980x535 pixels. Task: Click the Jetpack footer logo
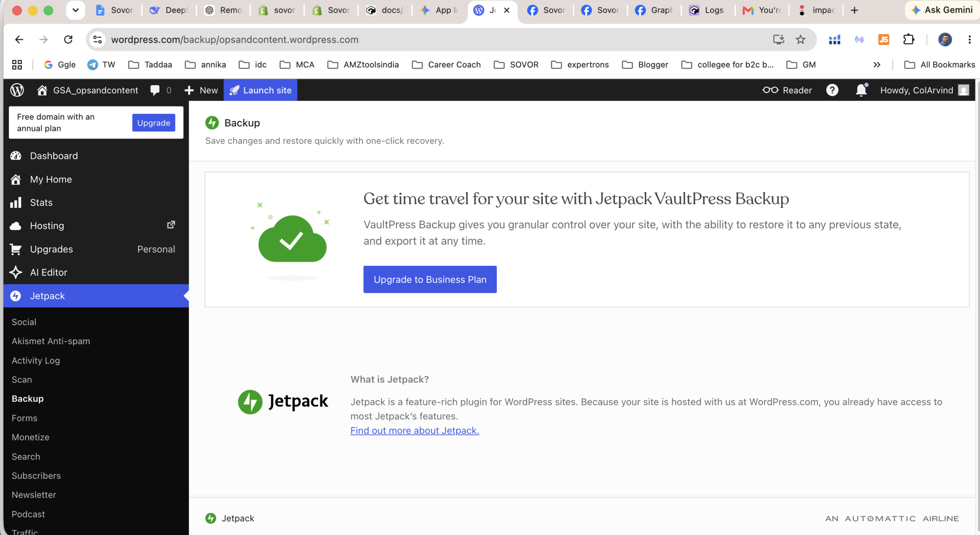(x=230, y=518)
